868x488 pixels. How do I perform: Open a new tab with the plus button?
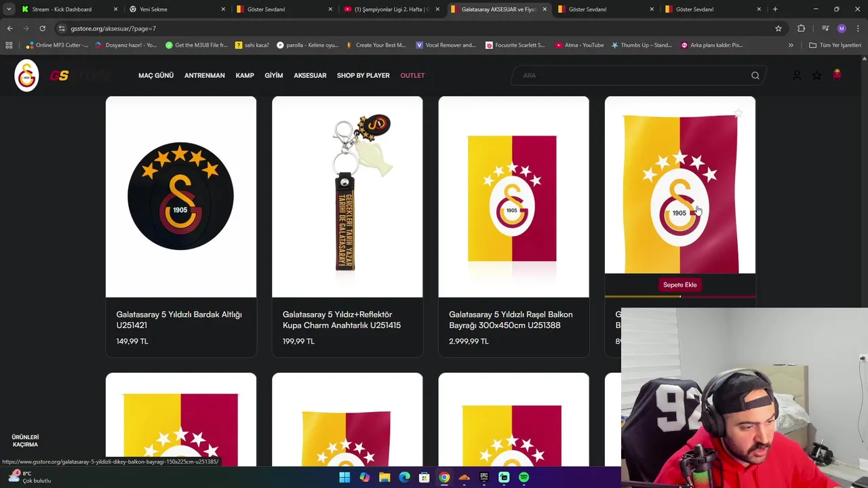click(x=775, y=9)
